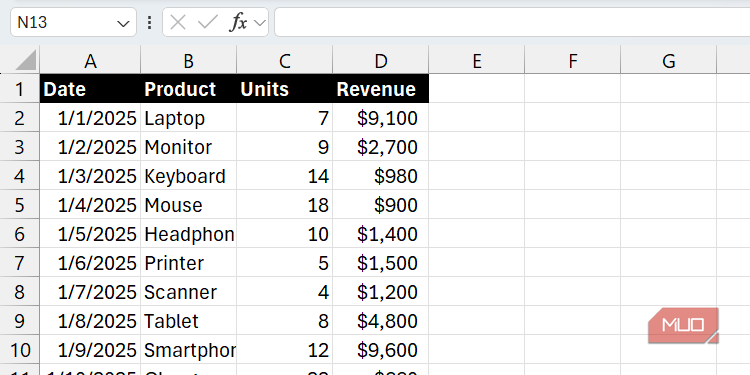Select row 4 header

[x=20, y=176]
